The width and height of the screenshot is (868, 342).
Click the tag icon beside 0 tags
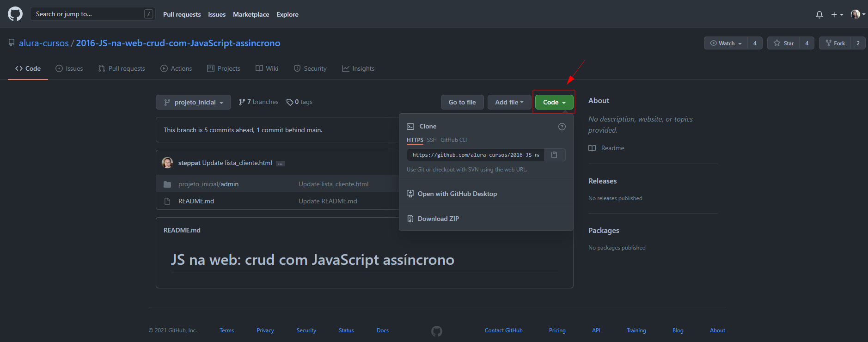click(290, 102)
